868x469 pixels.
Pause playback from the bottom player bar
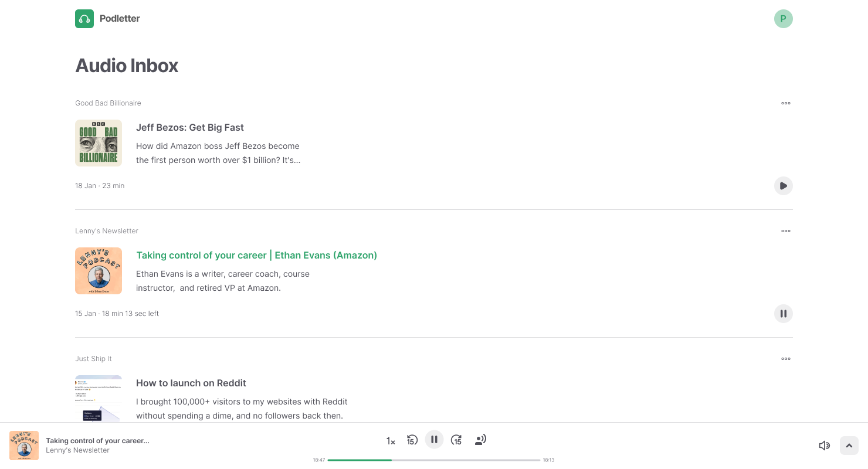[x=434, y=440]
